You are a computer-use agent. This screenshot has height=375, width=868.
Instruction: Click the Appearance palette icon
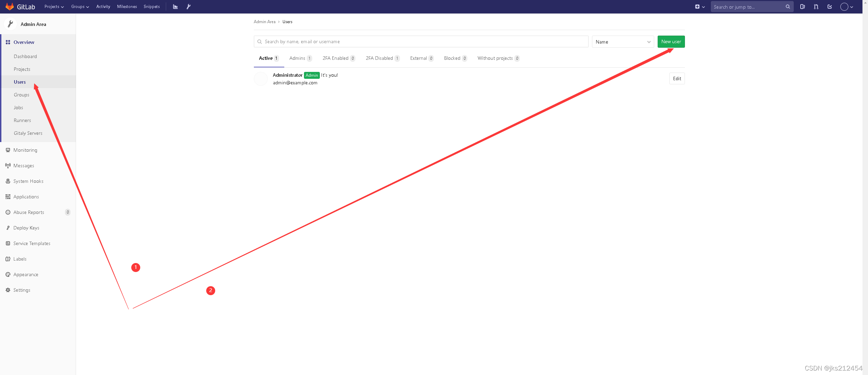(x=8, y=274)
